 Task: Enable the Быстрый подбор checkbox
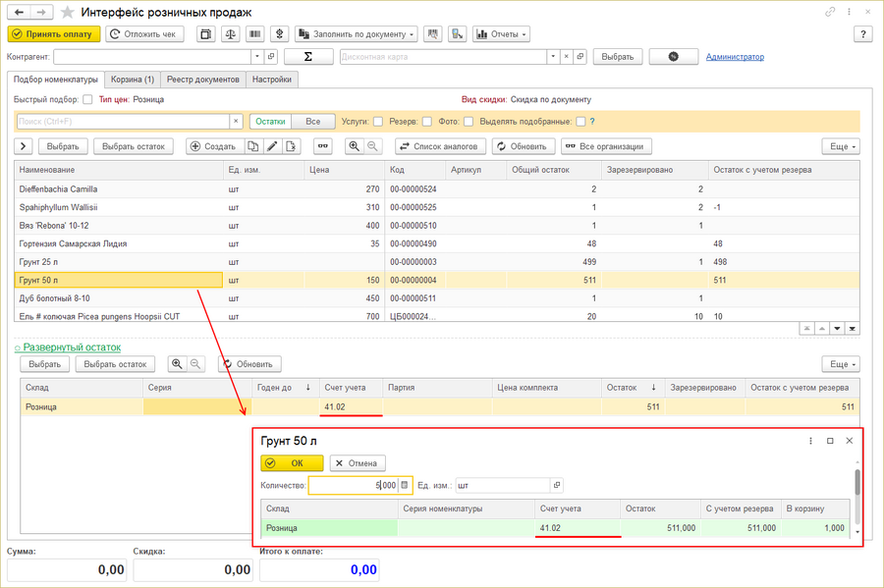pos(88,99)
